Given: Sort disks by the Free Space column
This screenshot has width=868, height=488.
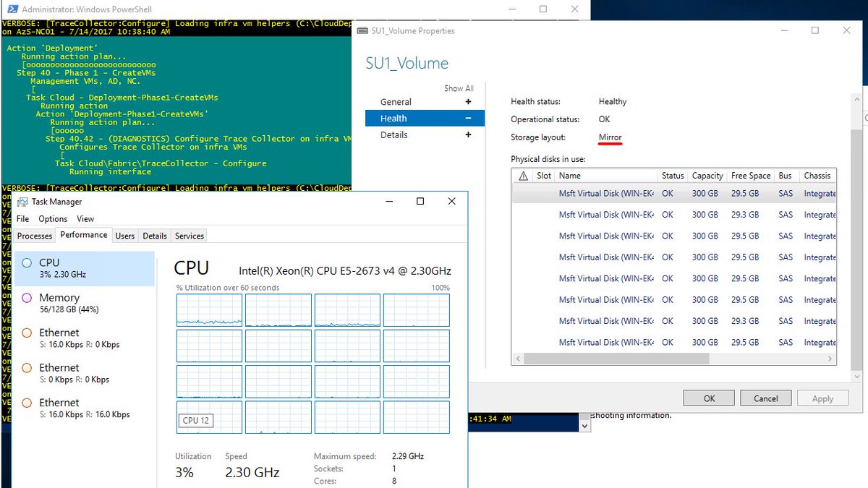Looking at the screenshot, I should pos(751,176).
